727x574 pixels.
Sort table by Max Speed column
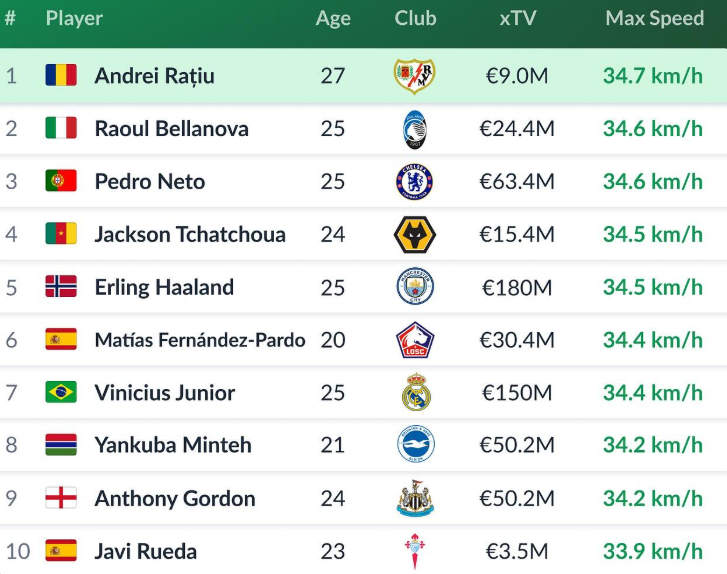[654, 19]
